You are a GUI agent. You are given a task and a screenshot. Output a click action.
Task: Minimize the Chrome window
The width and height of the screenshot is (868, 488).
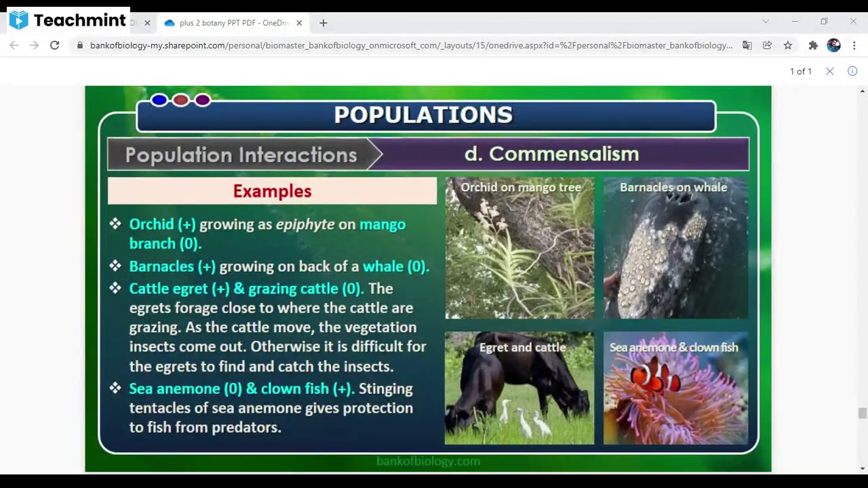click(795, 22)
